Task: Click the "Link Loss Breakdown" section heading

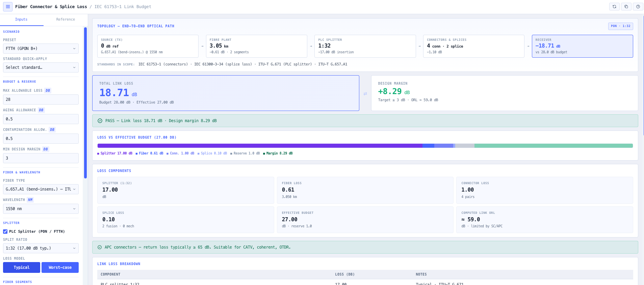Action: [x=119, y=264]
